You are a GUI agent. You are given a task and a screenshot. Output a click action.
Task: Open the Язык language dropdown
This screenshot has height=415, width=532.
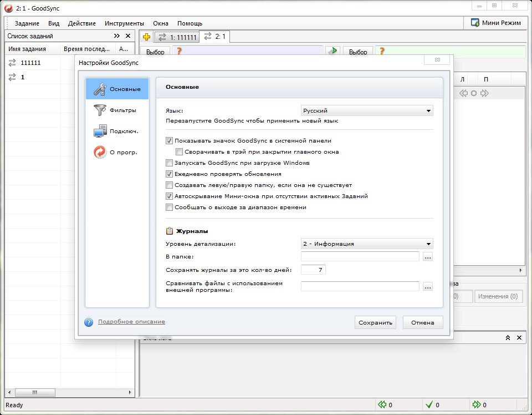coord(367,111)
